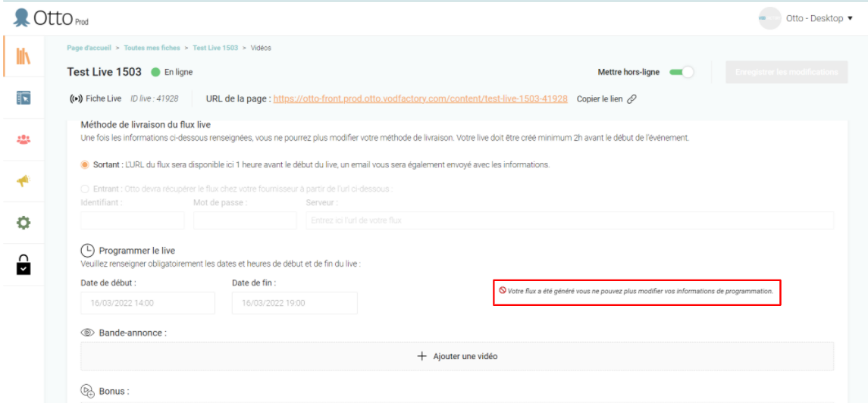Open the page editor sidebar icon
868x403 pixels.
click(23, 98)
